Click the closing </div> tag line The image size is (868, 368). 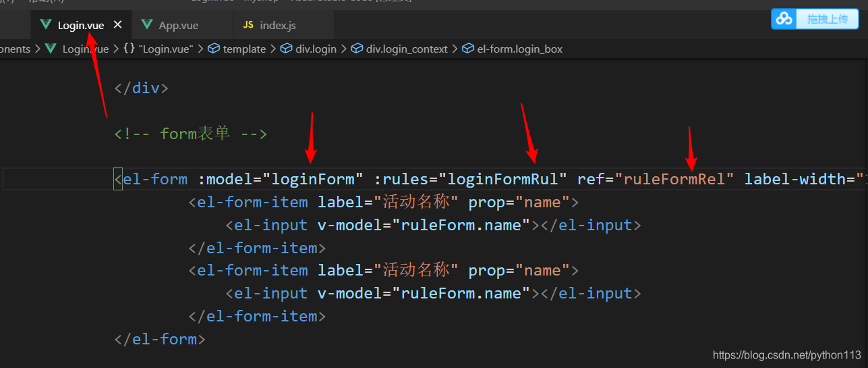point(141,88)
